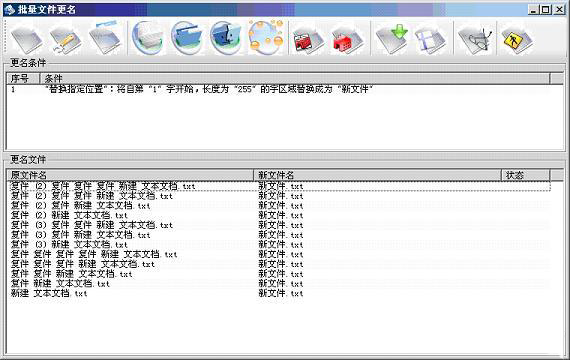Select file "复件 (3) 复件 新建 文本文档.txt"
Viewport: 570px width, 360px height.
click(x=80, y=235)
